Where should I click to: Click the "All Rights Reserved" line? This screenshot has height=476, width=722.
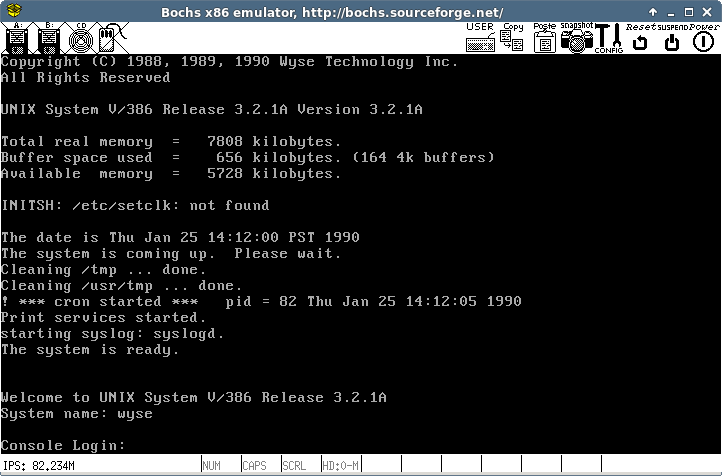(x=86, y=77)
